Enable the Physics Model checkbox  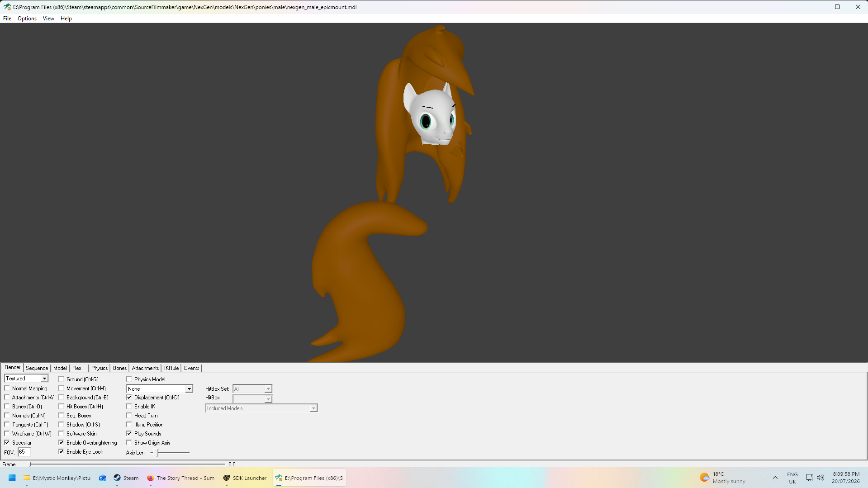coord(129,379)
